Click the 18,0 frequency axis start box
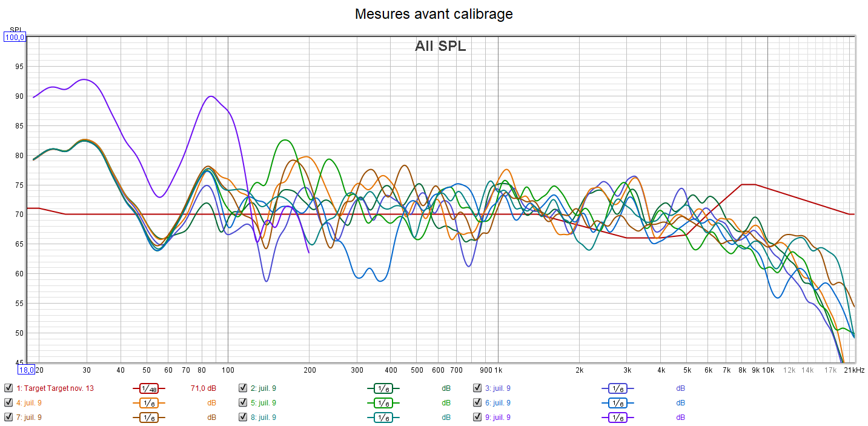Viewport: 868px width, 426px height. tap(26, 370)
